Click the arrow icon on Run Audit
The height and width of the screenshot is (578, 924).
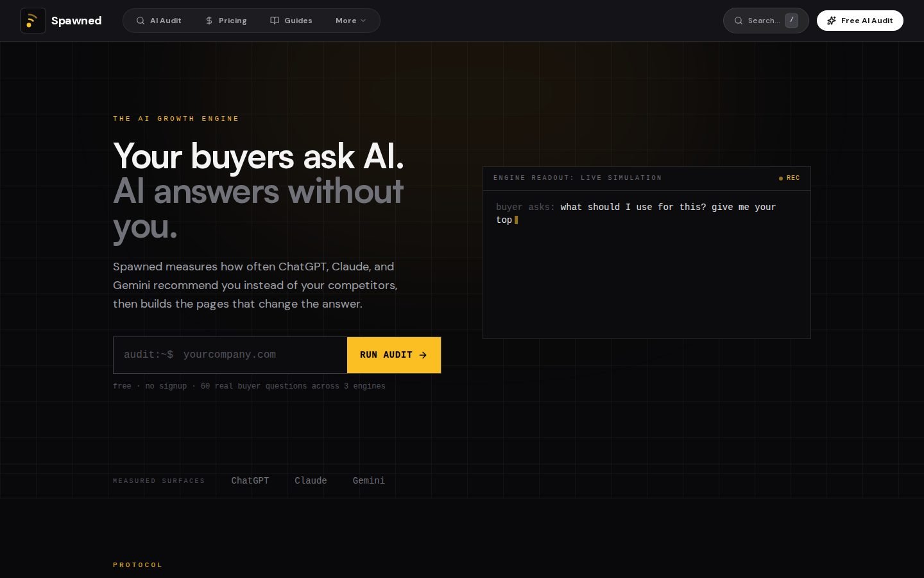coord(423,355)
